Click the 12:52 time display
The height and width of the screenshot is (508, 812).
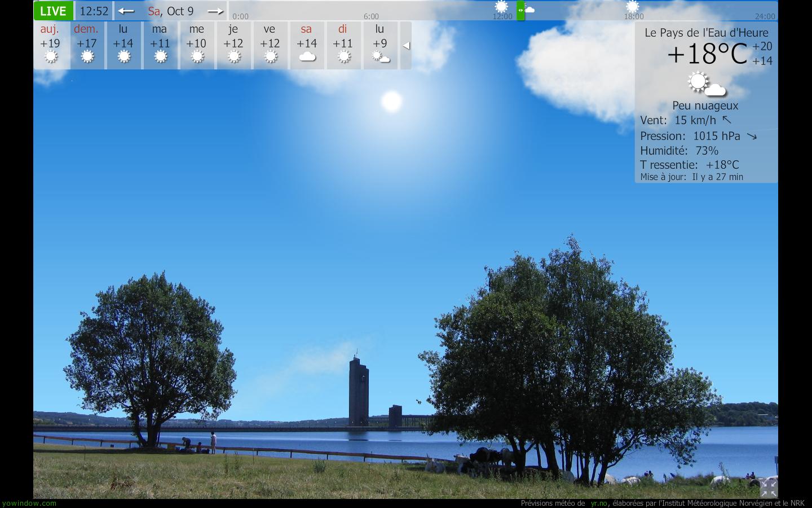tap(94, 11)
